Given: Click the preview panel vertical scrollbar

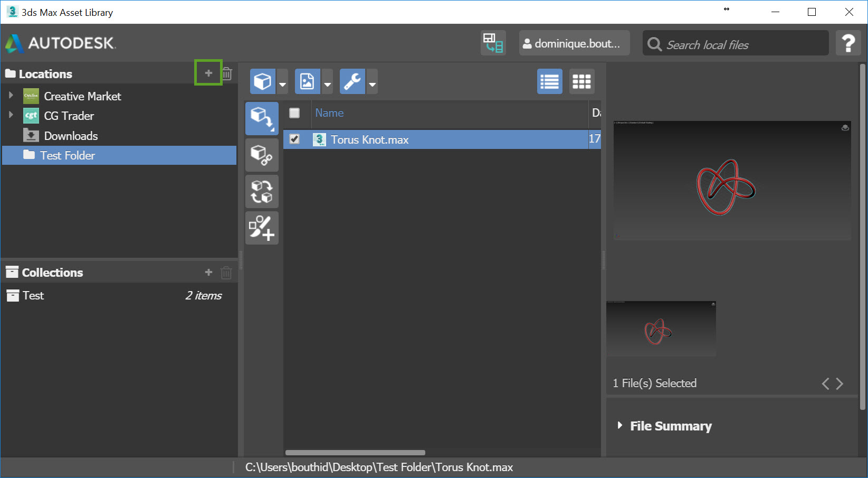Looking at the screenshot, I should [x=863, y=237].
